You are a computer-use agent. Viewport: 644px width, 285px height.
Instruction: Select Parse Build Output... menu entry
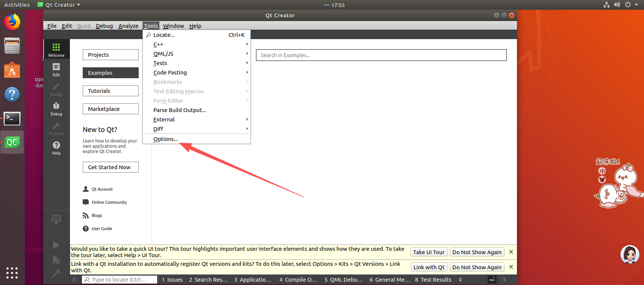pyautogui.click(x=197, y=110)
